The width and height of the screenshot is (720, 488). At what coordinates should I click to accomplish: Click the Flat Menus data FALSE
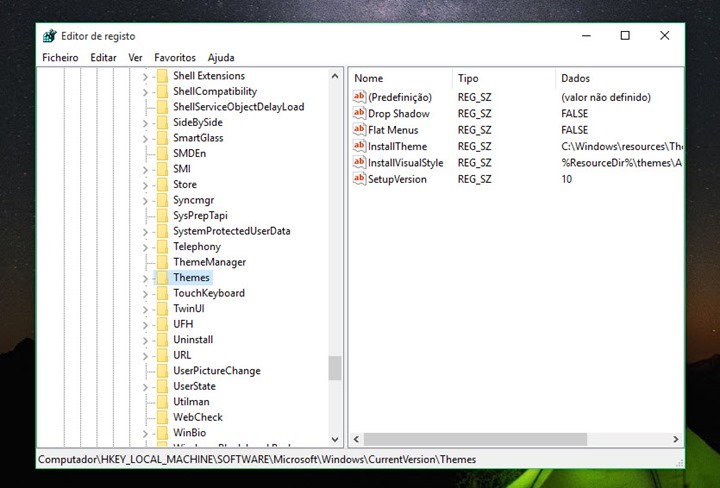tap(574, 130)
